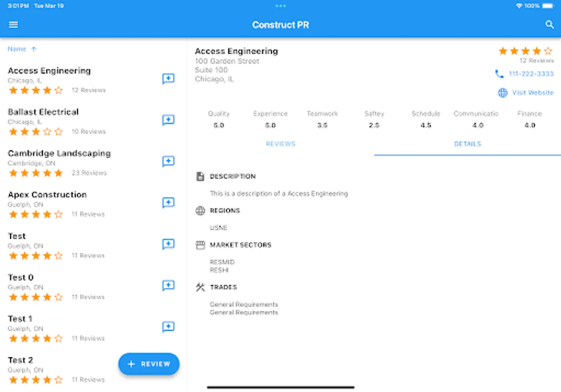Rate Access Engineering by clicking its fifth star

tap(548, 51)
